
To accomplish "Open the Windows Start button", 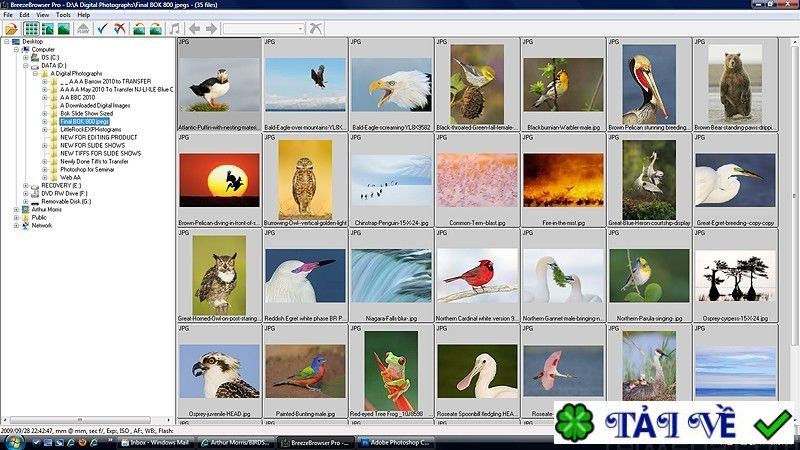I will click(12, 443).
